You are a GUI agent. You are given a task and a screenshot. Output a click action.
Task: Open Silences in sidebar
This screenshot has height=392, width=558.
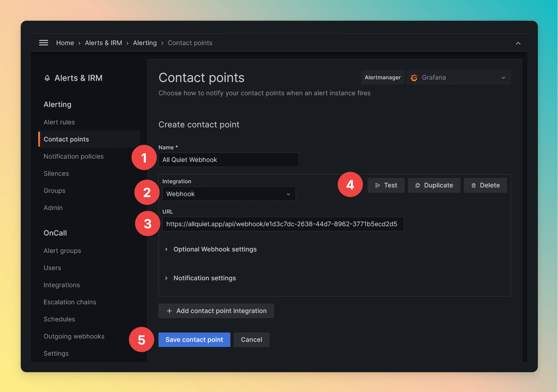point(56,174)
